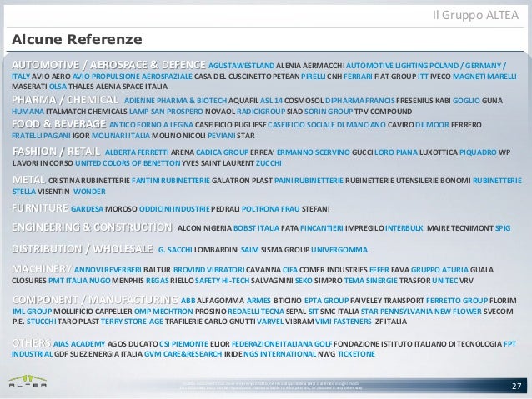Click AVIO PROPULSIONE AEROSPAZIALE
This screenshot has height=399, width=532.
tap(133, 77)
